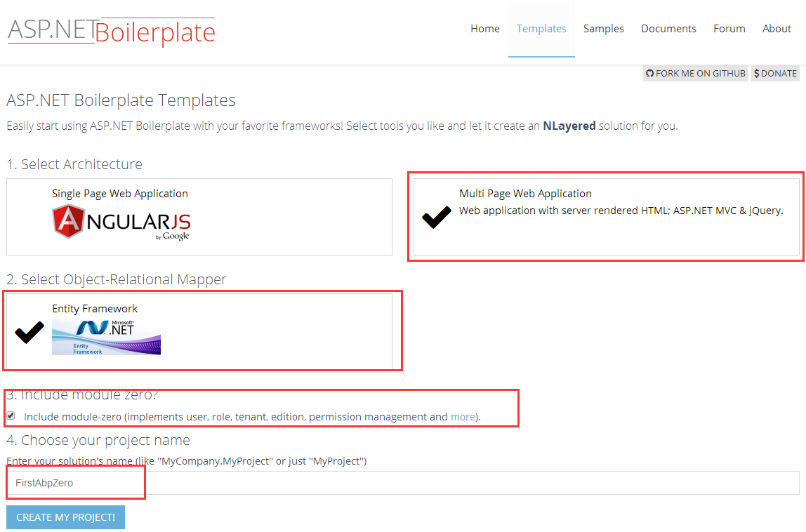This screenshot has width=806, height=532.
Task: Click 'Enter your solution's name' hint text
Action: (x=186, y=461)
